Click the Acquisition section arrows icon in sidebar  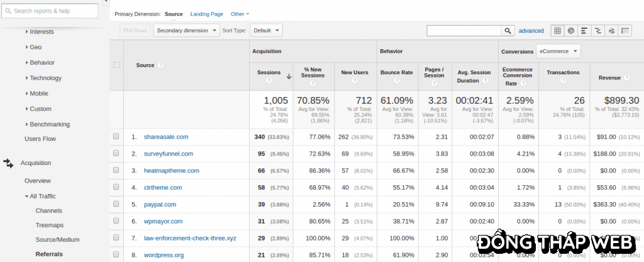point(8,163)
